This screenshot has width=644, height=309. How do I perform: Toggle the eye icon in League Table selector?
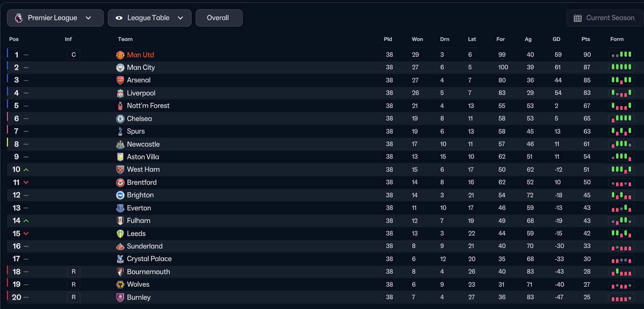pos(119,18)
